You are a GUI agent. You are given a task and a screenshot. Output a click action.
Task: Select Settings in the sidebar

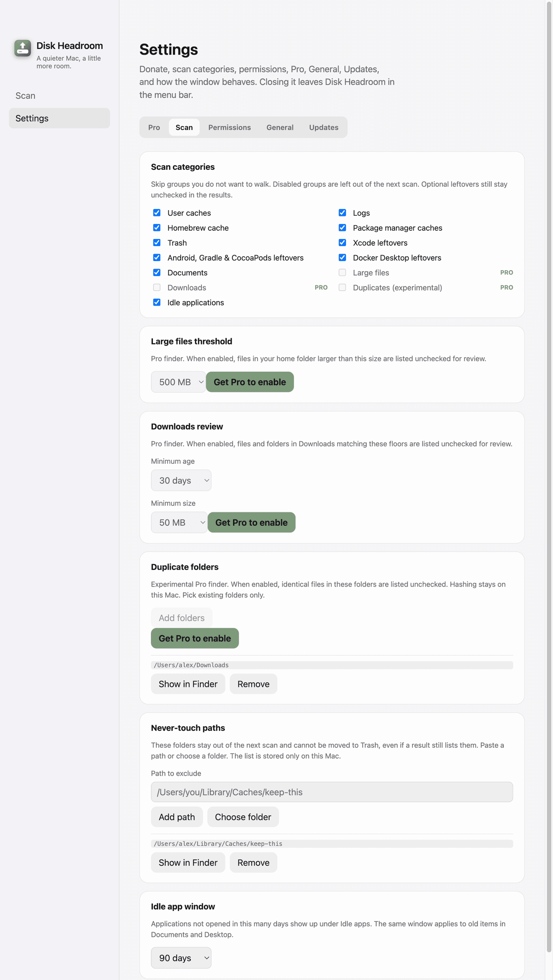point(59,118)
